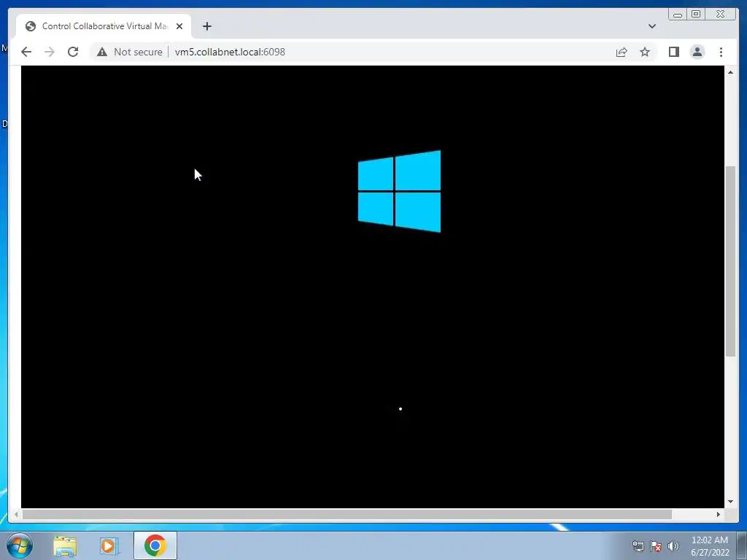Open the network status tray icon
The height and width of the screenshot is (560, 747).
[x=638, y=546]
